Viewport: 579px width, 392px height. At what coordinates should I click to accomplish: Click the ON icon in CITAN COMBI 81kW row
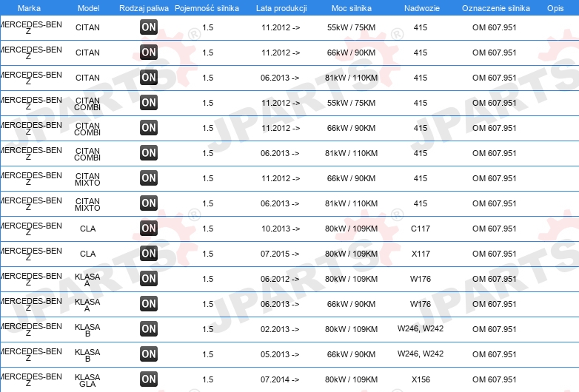point(149,152)
